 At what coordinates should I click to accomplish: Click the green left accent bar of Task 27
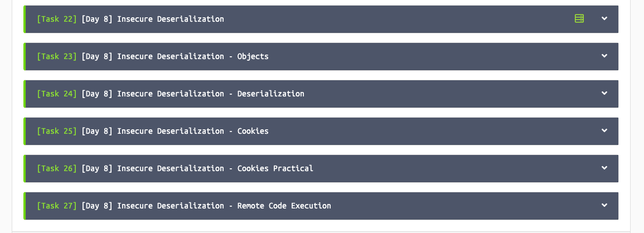click(25, 206)
